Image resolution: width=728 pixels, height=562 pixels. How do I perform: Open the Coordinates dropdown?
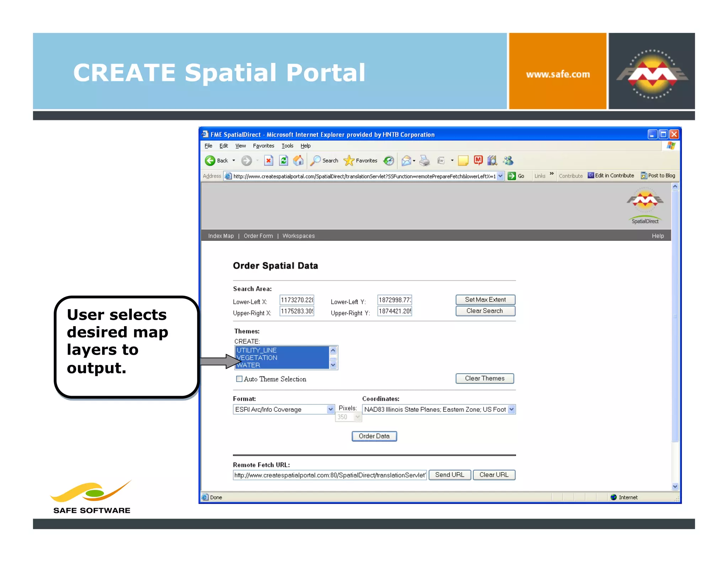(511, 409)
